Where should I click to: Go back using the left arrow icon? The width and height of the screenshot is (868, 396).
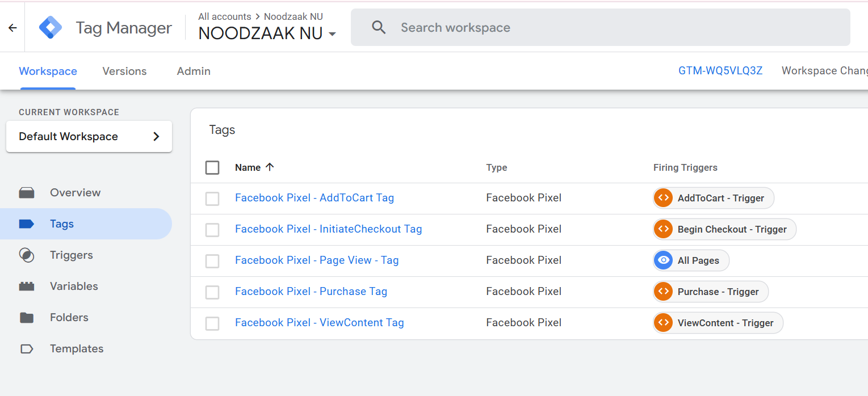click(x=12, y=28)
